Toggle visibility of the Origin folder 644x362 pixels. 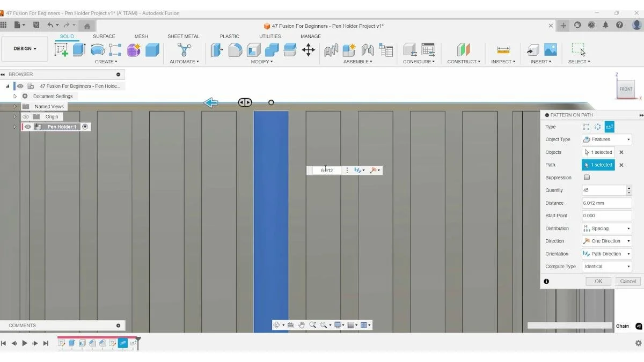click(x=26, y=116)
